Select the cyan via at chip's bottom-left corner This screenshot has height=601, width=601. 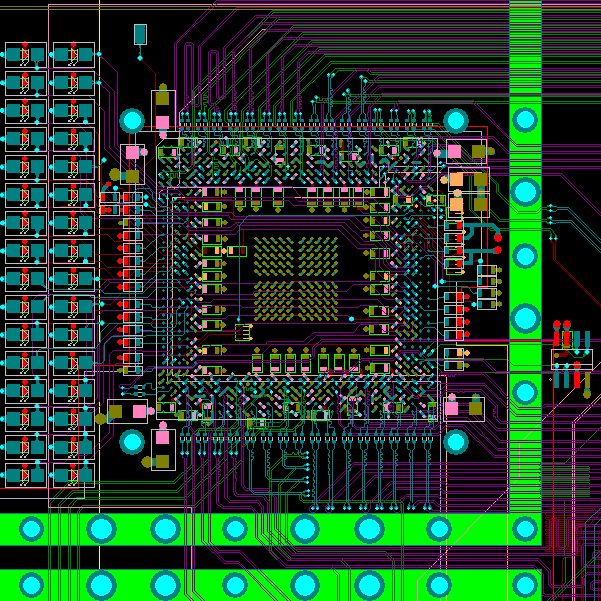(x=132, y=441)
